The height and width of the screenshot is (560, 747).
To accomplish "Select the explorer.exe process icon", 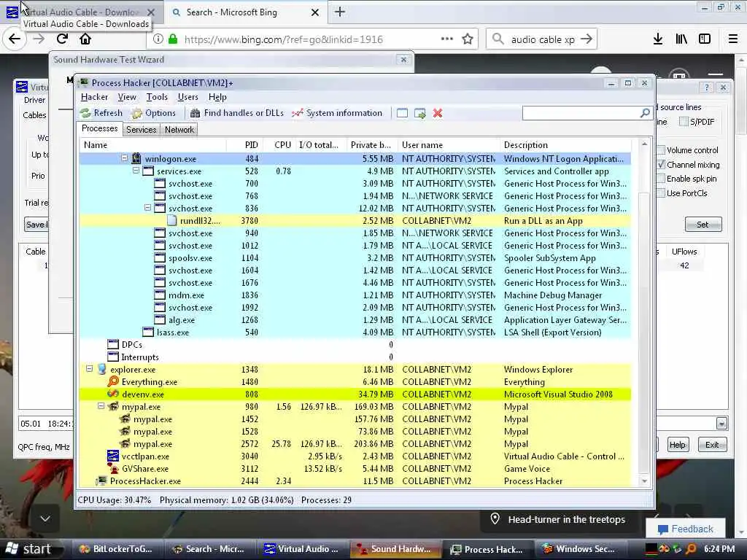I will tap(101, 369).
